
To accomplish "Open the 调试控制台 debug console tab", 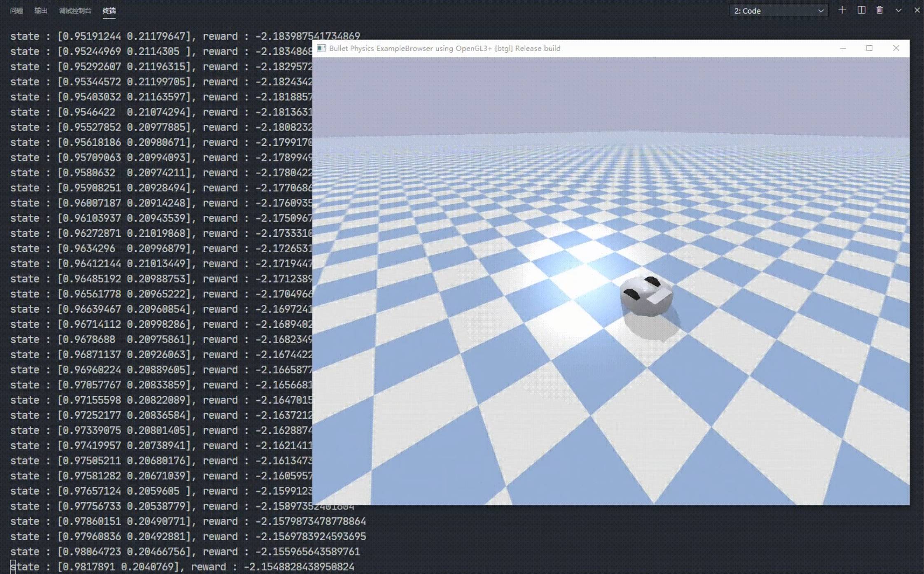I will coord(75,11).
